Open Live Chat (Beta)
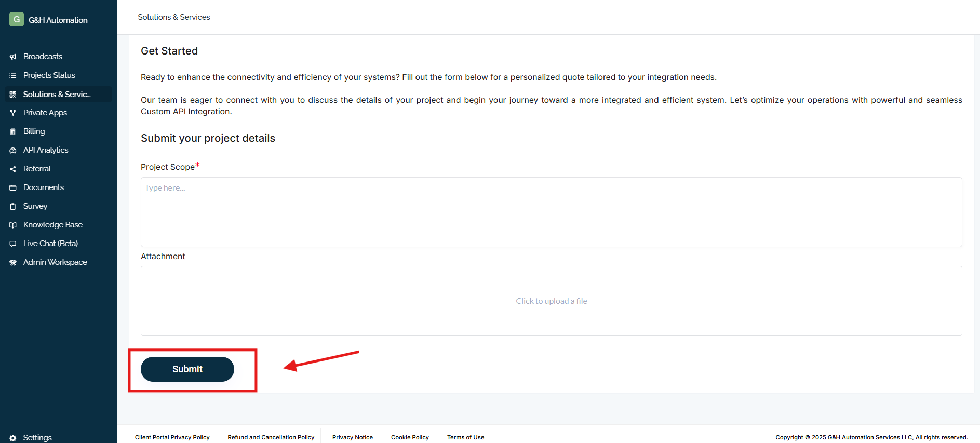980x443 pixels. (50, 244)
